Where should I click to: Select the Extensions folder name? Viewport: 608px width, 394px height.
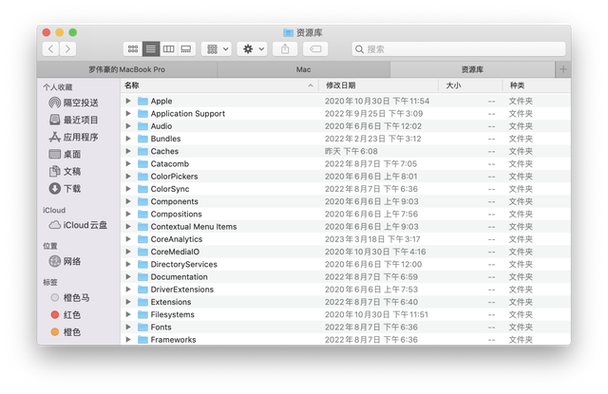tap(171, 302)
